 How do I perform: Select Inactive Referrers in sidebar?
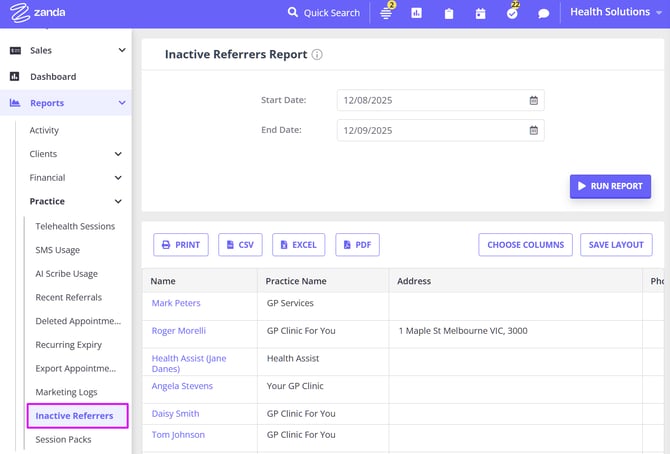[x=74, y=415]
